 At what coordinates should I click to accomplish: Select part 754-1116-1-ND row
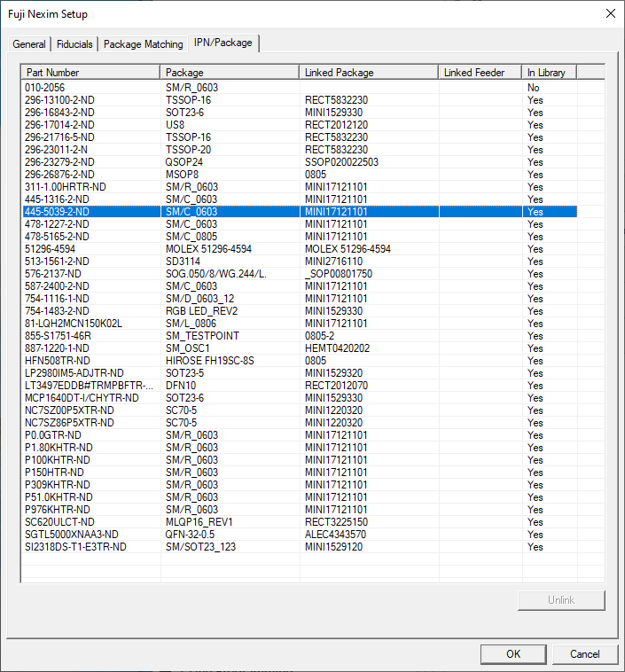(300, 299)
